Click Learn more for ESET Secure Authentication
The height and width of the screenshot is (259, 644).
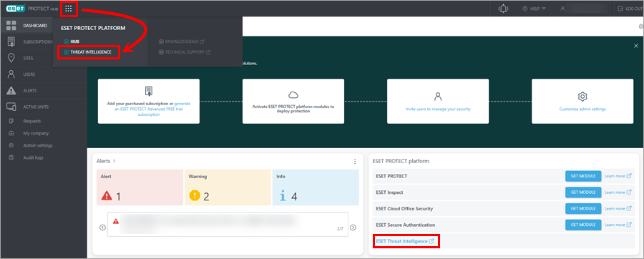pos(618,225)
